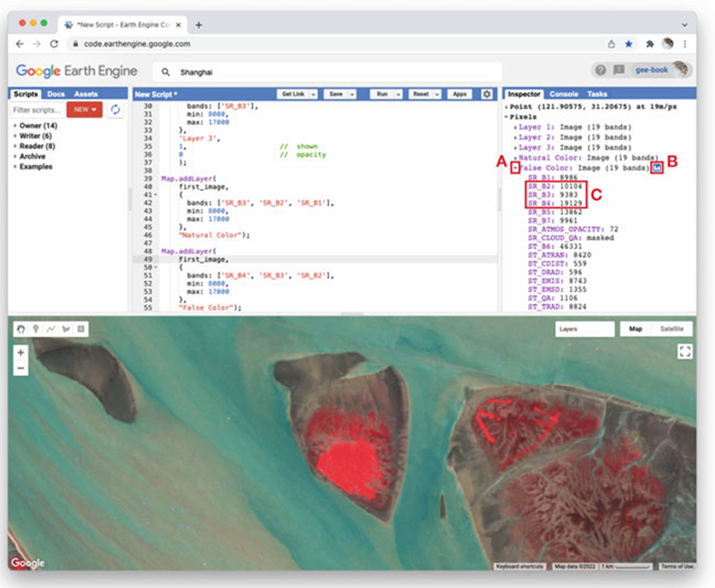Reload the Earth Engine page
This screenshot has height=588, width=715.
pyautogui.click(x=54, y=44)
